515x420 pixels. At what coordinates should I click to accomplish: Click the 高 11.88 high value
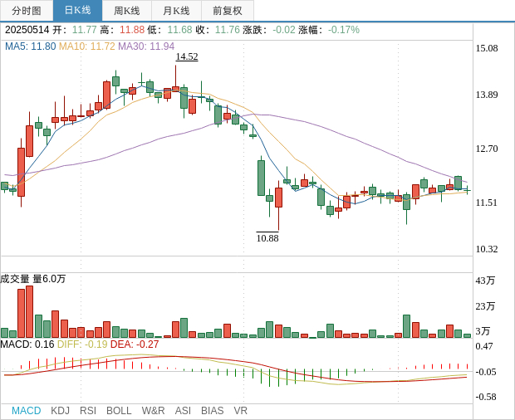[x=122, y=30]
